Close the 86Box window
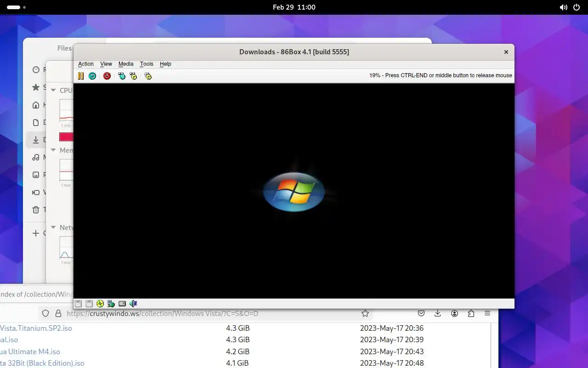588x368 pixels. (x=506, y=52)
